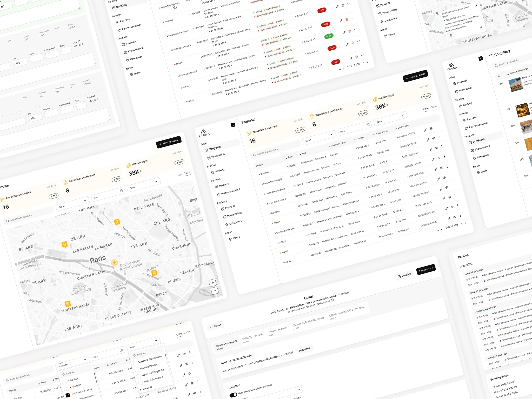
Task: Zoom in on the Paris map
Action: pyautogui.click(x=212, y=283)
